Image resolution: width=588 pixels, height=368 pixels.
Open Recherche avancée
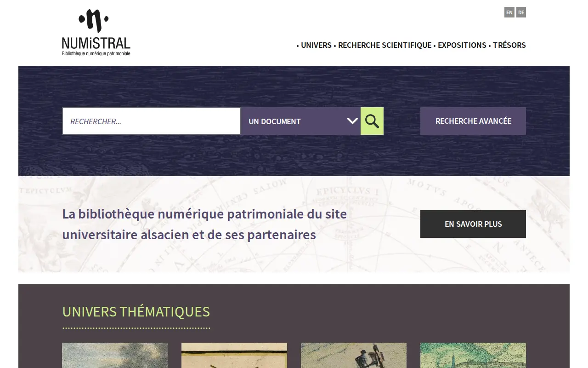coord(473,121)
